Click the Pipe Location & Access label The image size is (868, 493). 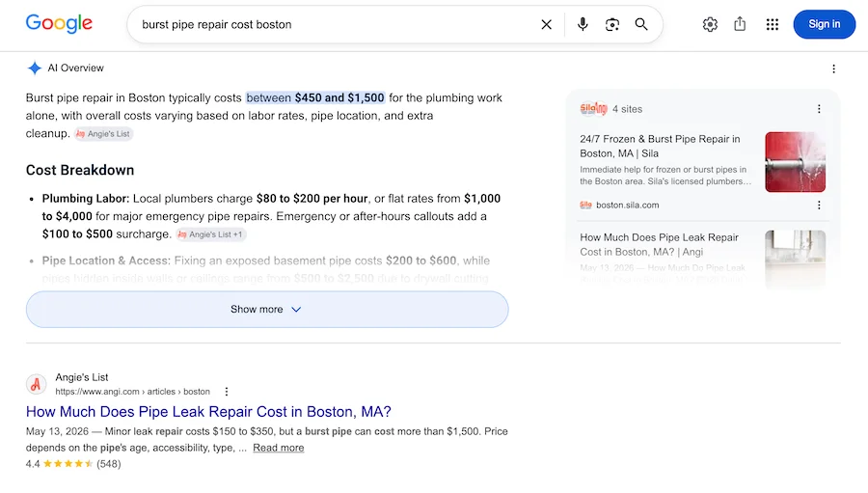[106, 260]
